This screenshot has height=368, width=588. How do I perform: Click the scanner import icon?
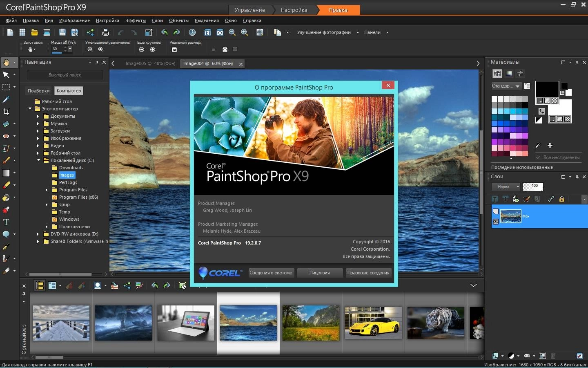[x=47, y=32]
